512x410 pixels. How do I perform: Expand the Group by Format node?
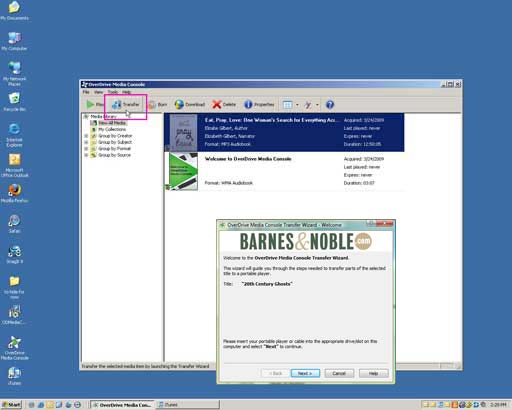(x=86, y=148)
